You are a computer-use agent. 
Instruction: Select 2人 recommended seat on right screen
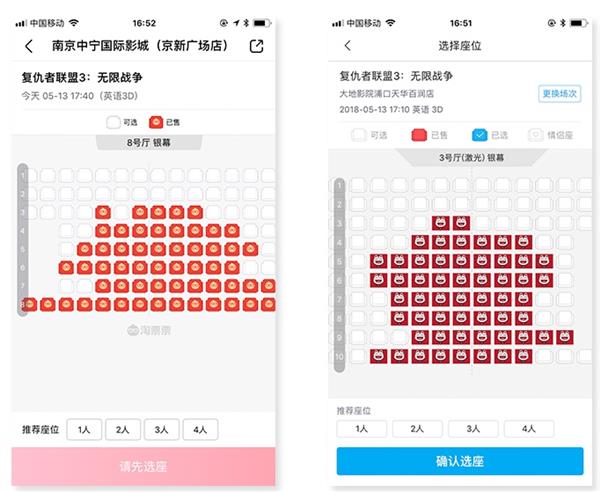[417, 429]
